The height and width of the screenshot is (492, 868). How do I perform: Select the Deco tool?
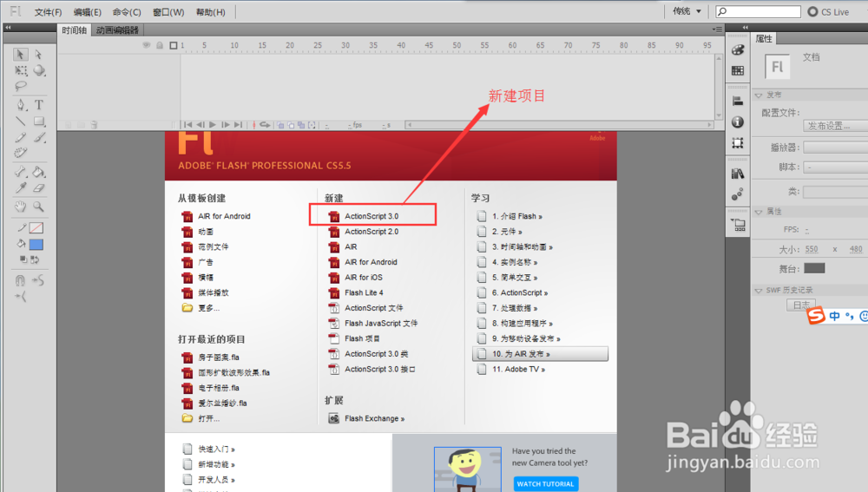(x=21, y=153)
